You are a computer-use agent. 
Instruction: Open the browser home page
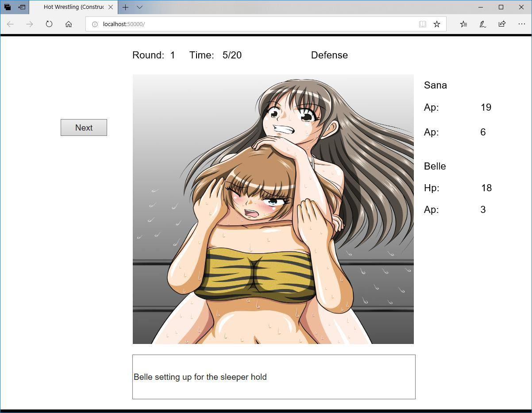point(69,24)
